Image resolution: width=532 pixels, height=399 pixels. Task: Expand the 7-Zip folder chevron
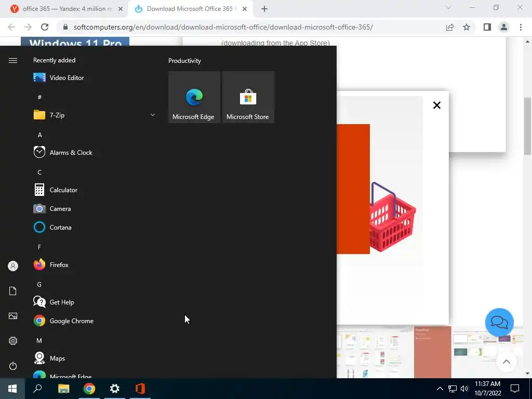153,115
